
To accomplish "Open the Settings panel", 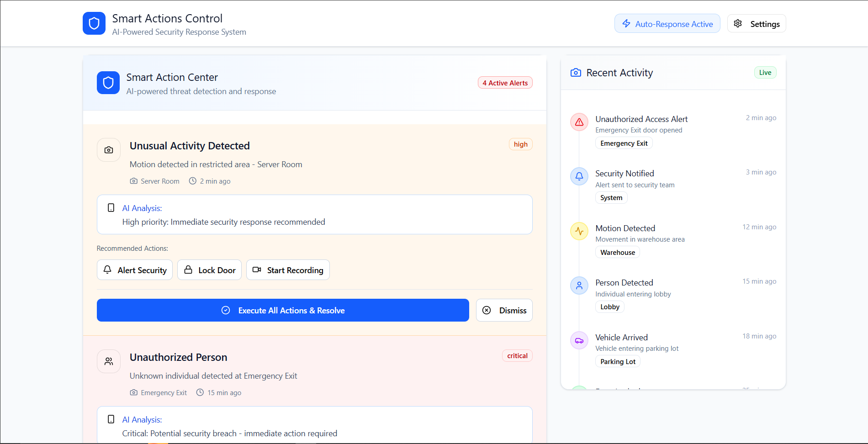I will [x=757, y=24].
